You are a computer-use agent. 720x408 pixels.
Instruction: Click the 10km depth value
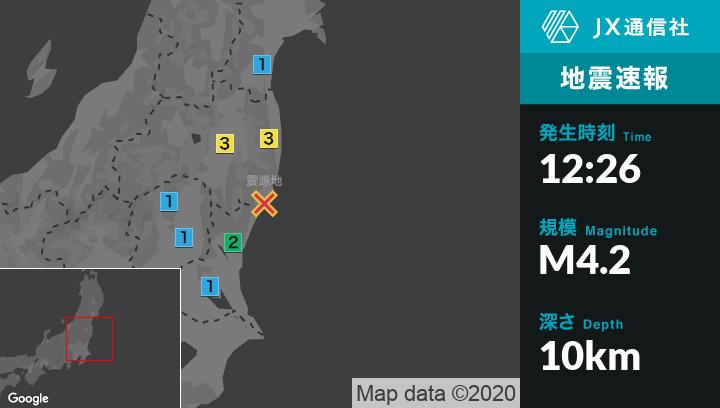(590, 355)
